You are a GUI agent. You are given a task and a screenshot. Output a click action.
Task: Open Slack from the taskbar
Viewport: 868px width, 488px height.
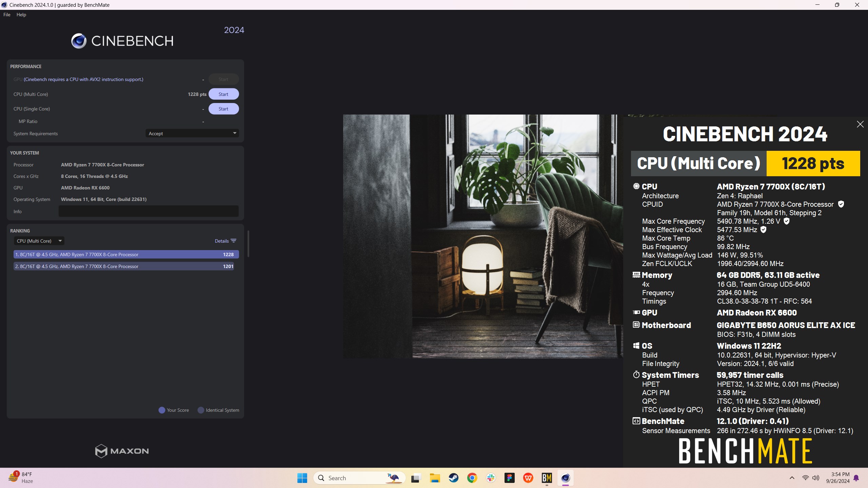(x=491, y=478)
